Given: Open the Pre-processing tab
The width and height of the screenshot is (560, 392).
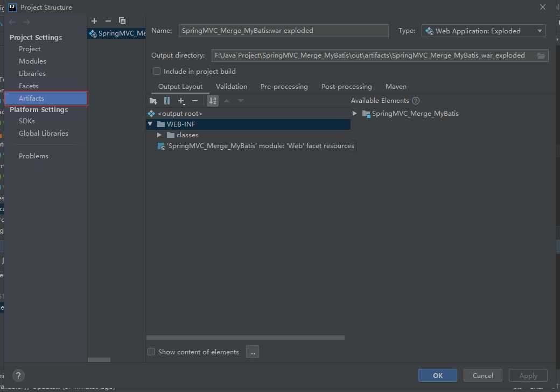Looking at the screenshot, I should [284, 87].
